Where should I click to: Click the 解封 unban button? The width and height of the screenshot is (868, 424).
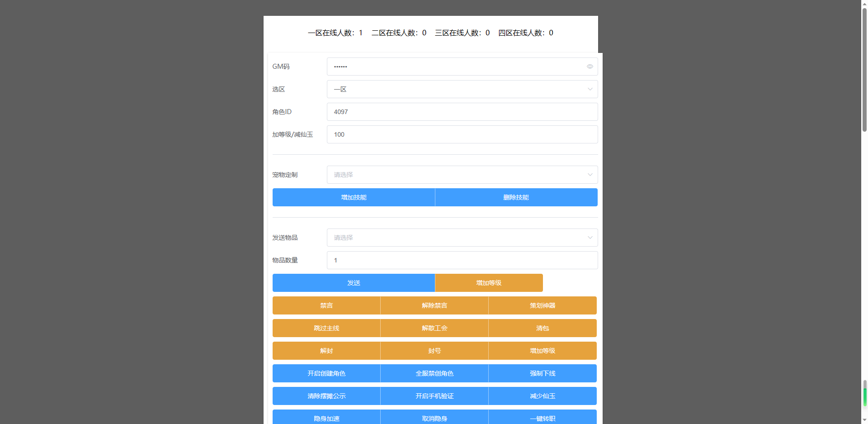[x=326, y=351]
